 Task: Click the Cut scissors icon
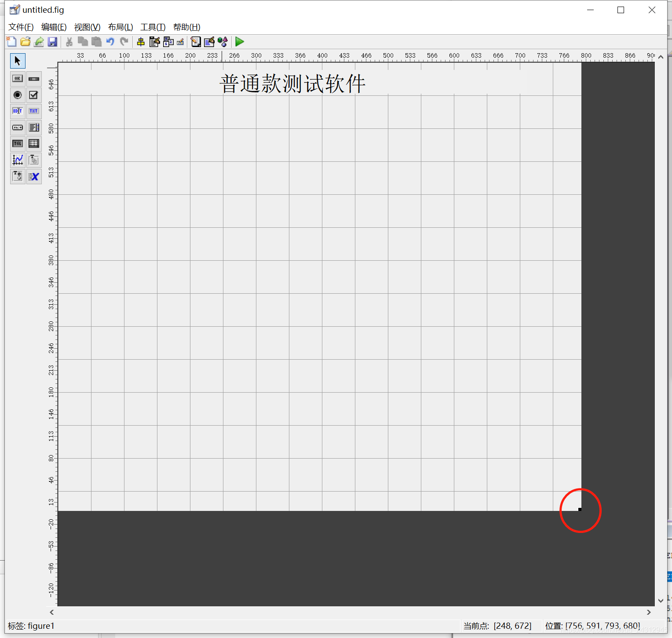coord(69,42)
